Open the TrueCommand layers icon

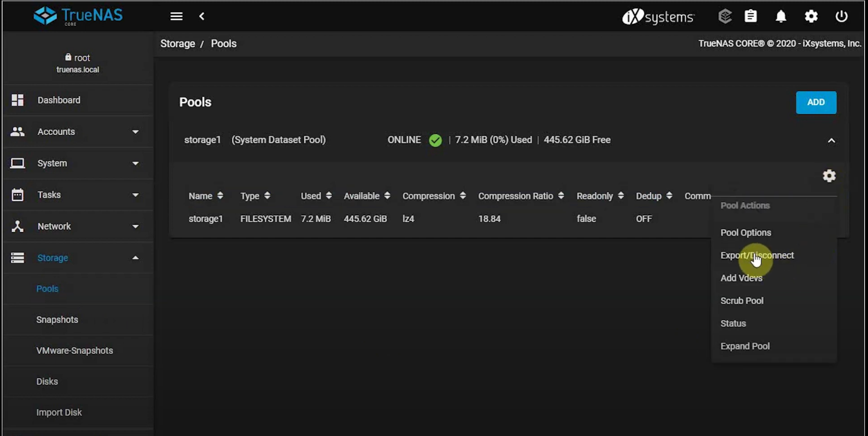tap(724, 16)
